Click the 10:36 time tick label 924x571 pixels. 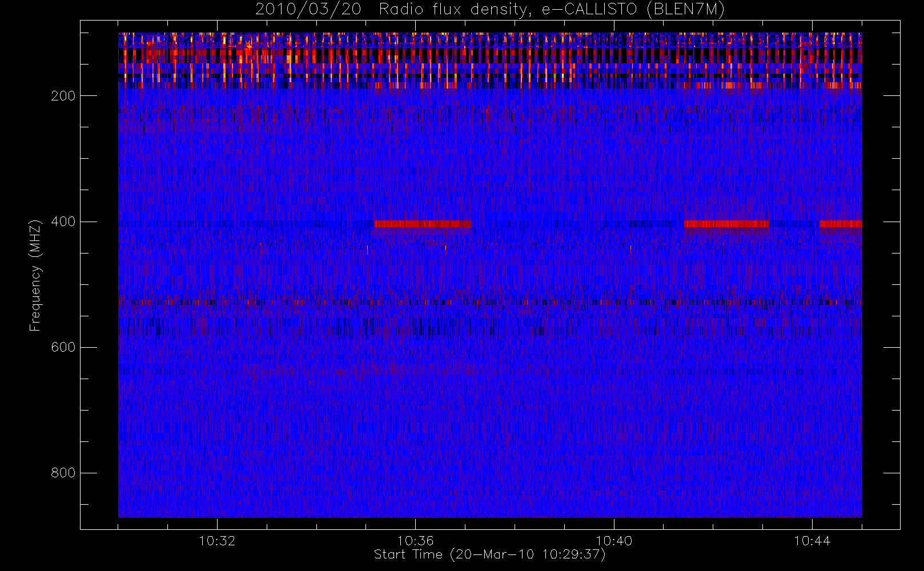pos(415,541)
